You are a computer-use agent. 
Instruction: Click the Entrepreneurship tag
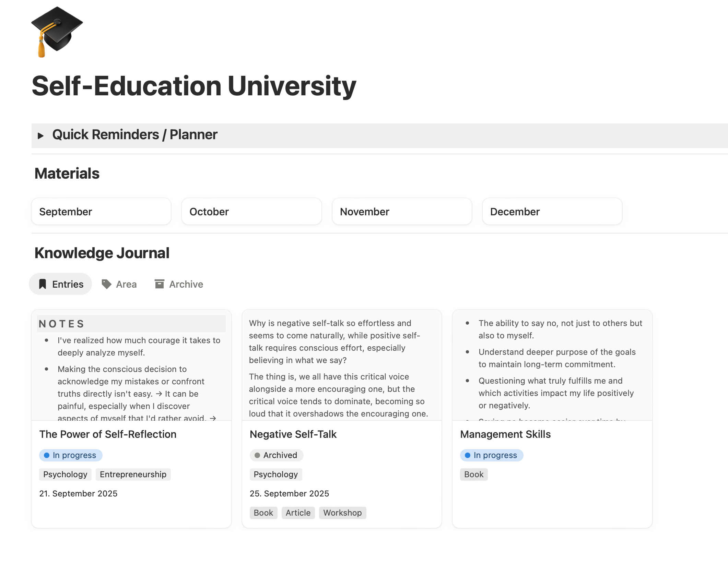coord(133,474)
